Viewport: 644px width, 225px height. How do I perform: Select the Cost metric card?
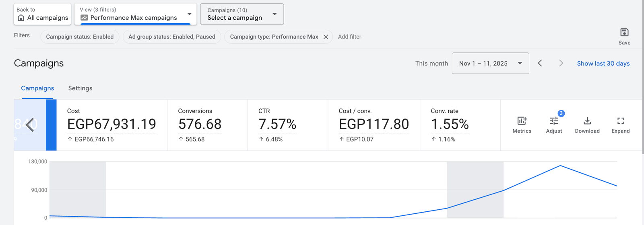click(111, 125)
